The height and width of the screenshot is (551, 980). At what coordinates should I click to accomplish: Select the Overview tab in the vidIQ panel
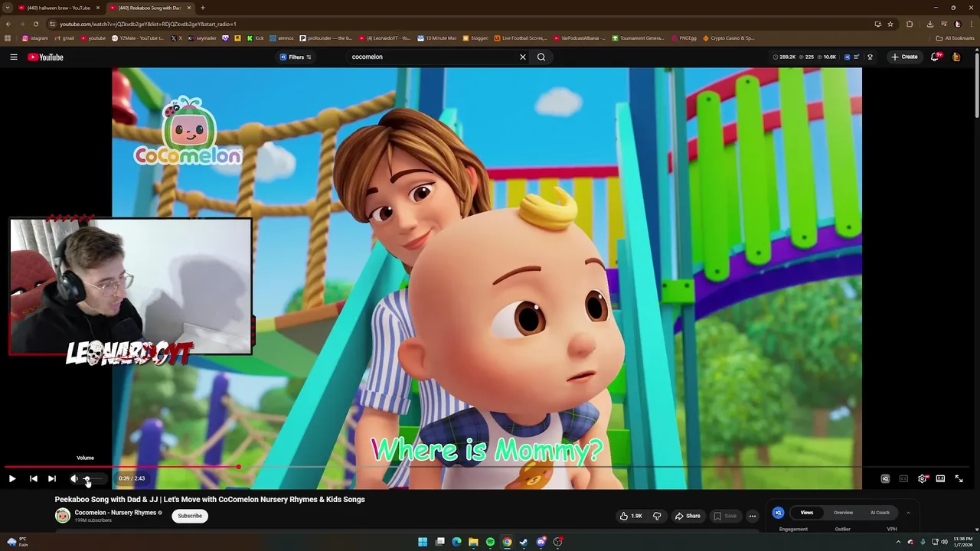point(843,513)
